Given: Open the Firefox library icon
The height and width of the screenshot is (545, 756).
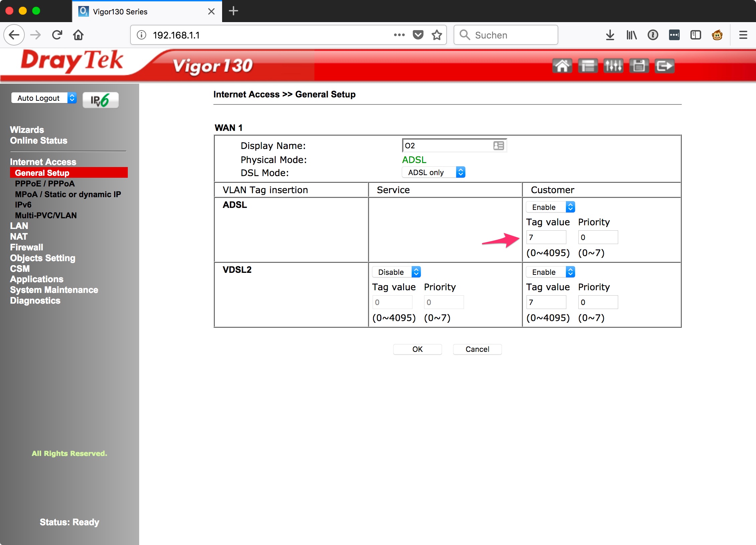Looking at the screenshot, I should point(632,35).
